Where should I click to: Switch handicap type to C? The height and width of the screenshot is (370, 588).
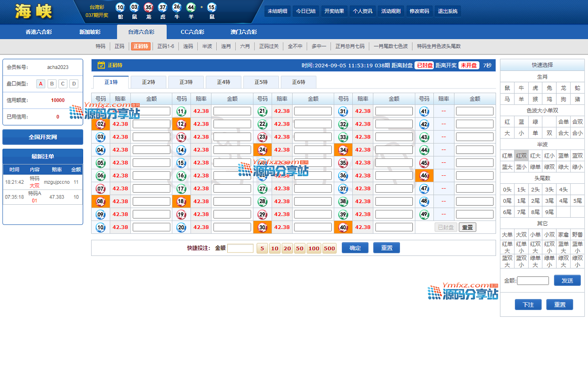(x=63, y=84)
